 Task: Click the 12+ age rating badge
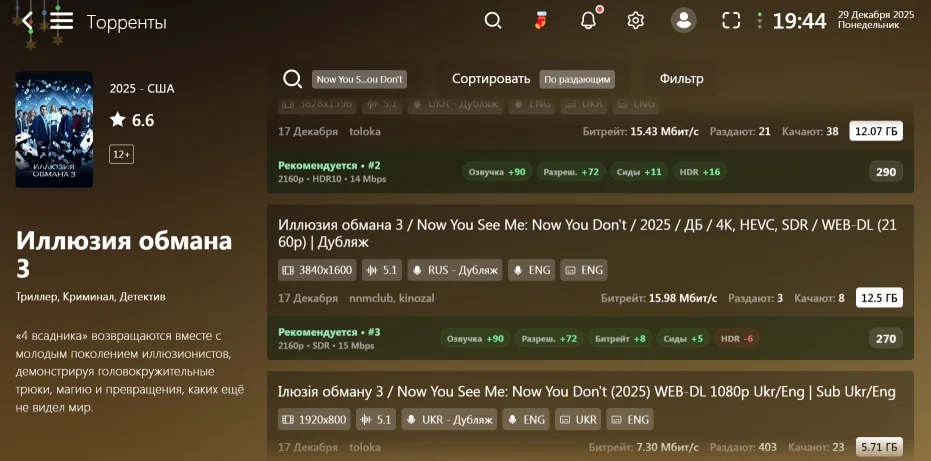pos(121,154)
